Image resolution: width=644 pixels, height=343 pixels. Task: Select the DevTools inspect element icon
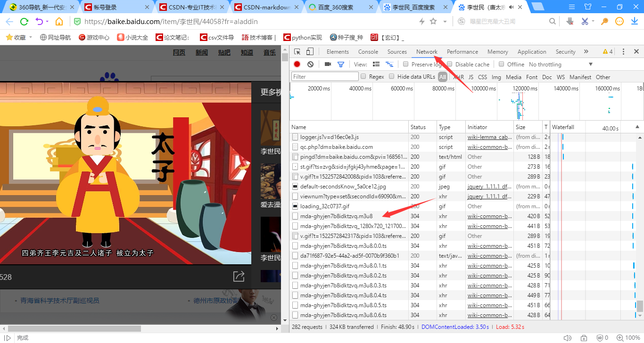point(297,52)
